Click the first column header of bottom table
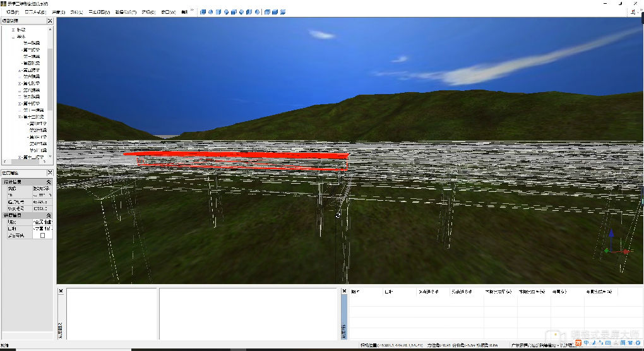This screenshot has height=351, width=644. 366,292
